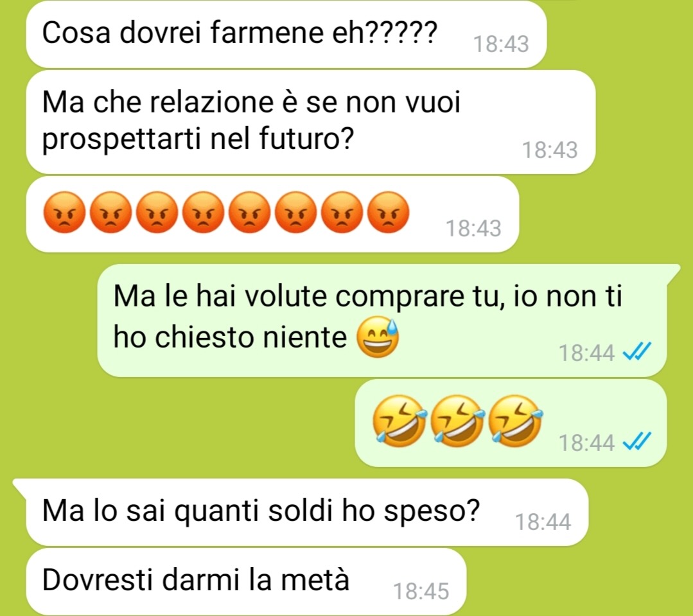This screenshot has width=693, height=616.
Task: Select the angry emojis message bubble
Action: click(272, 214)
